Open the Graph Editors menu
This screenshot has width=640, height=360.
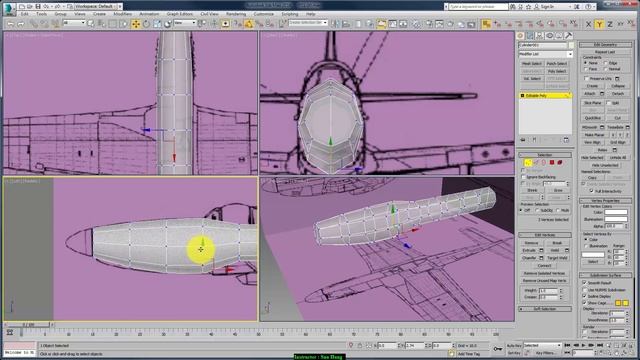coord(180,14)
